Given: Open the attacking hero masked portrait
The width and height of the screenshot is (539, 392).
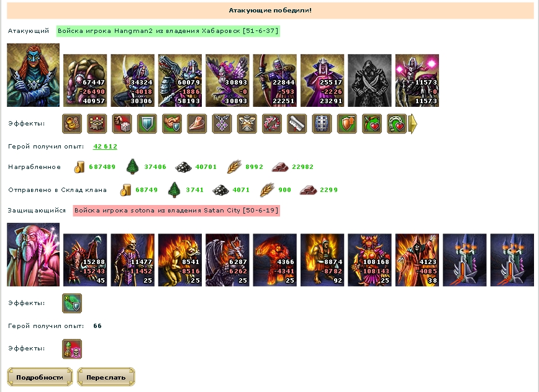Looking at the screenshot, I should point(34,75).
